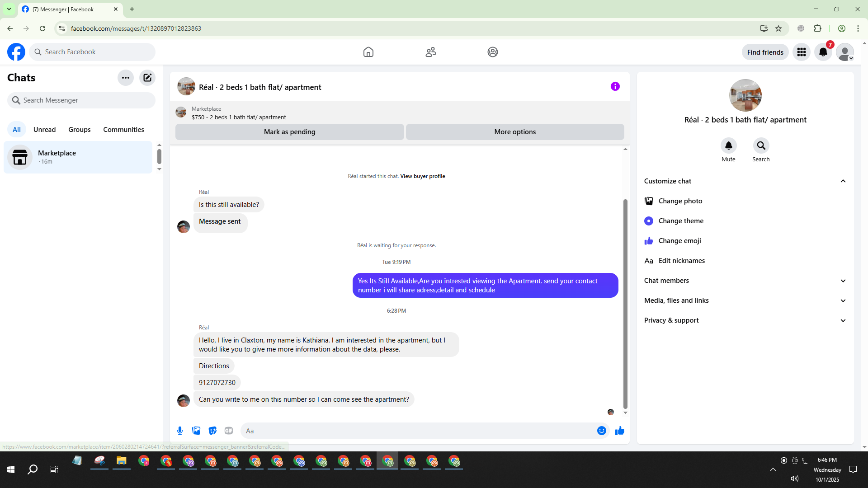
Task: Click the chat list scrollbar thumb
Action: click(x=159, y=156)
